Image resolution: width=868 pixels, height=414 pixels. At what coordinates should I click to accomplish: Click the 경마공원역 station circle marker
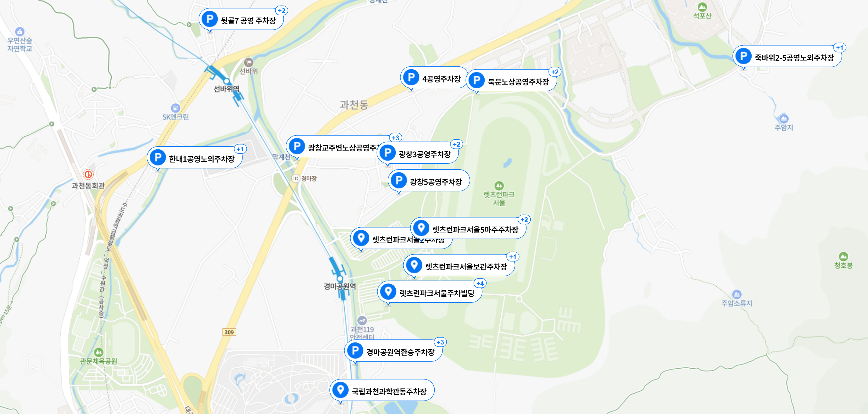(340, 279)
